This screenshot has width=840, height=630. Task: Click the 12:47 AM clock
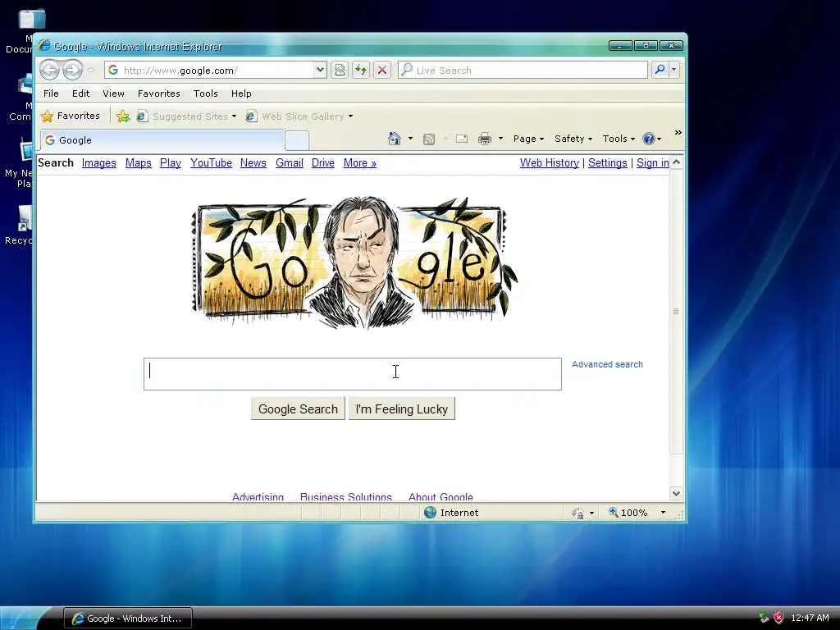pos(810,618)
